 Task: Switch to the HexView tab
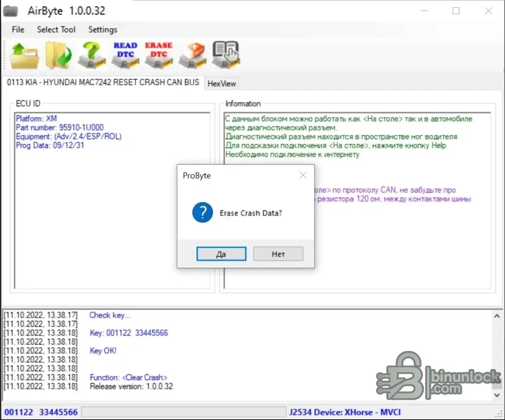pyautogui.click(x=222, y=84)
